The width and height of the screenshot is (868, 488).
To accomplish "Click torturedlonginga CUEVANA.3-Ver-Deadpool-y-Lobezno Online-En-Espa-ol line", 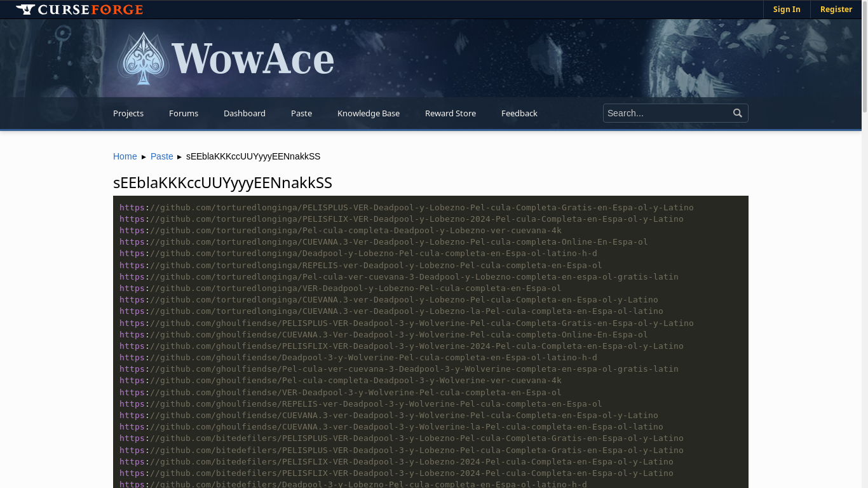I will (384, 242).
